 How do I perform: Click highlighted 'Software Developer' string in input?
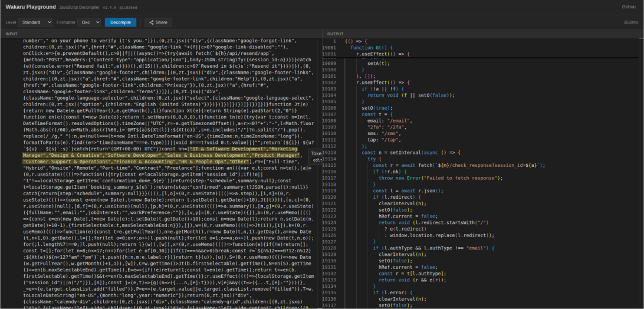[x=133, y=156]
